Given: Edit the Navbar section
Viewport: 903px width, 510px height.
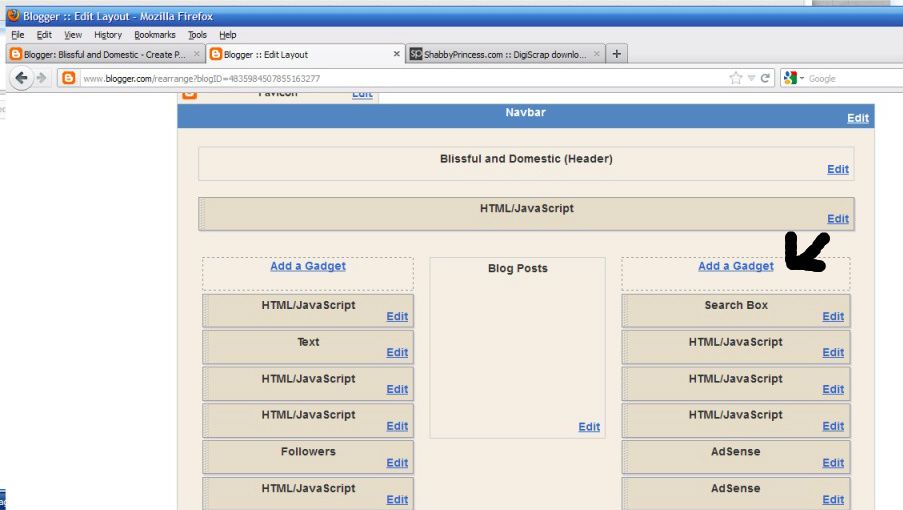Looking at the screenshot, I should (x=858, y=118).
